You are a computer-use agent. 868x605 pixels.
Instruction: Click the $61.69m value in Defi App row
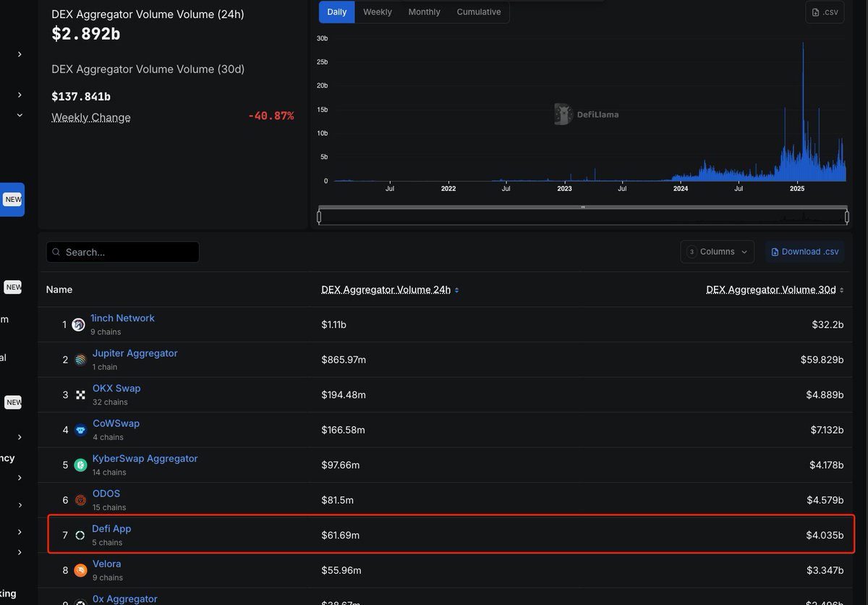341,536
